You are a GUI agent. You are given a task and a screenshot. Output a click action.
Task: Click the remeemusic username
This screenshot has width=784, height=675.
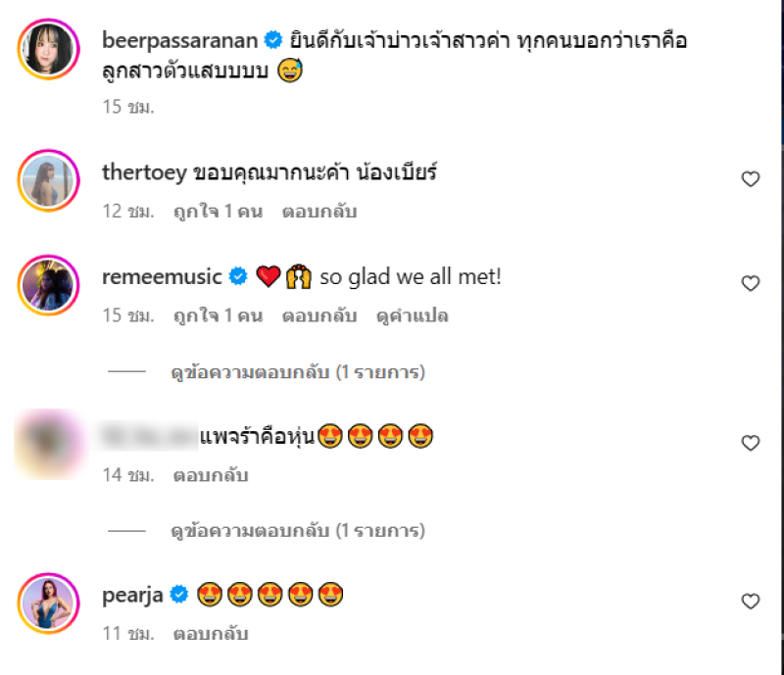click(x=162, y=276)
